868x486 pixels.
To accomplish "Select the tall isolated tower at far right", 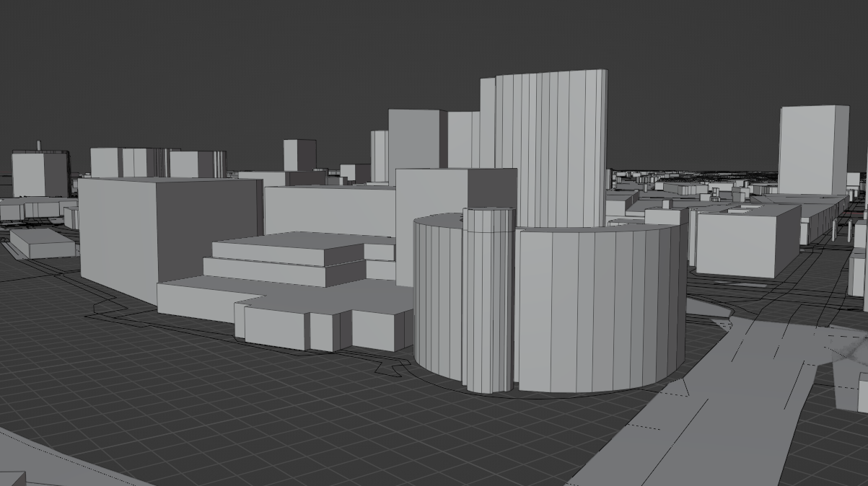I will tap(814, 150).
